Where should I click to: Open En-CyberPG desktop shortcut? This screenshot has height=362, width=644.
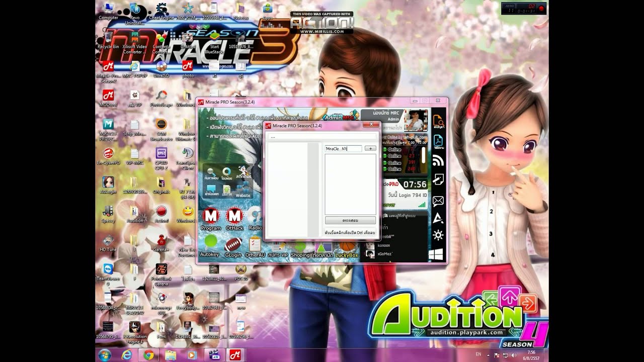click(x=108, y=156)
